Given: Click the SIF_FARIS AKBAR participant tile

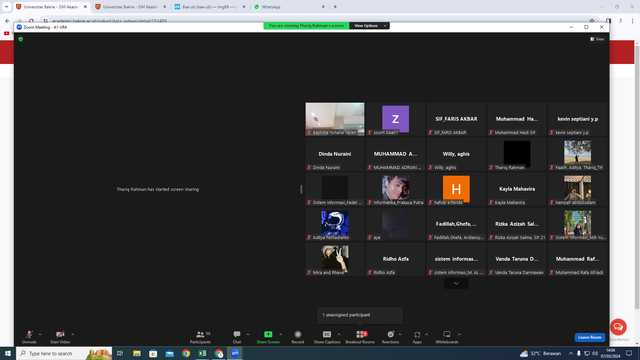Looking at the screenshot, I should pyautogui.click(x=456, y=119).
